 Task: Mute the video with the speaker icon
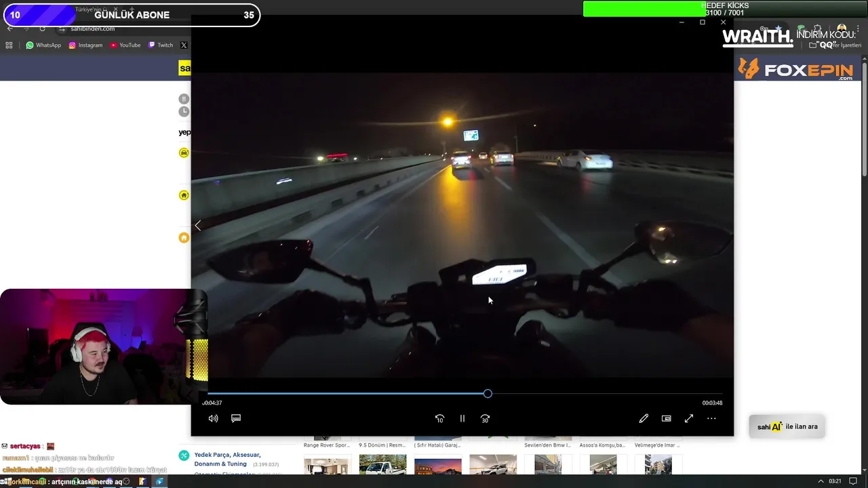[213, 418]
